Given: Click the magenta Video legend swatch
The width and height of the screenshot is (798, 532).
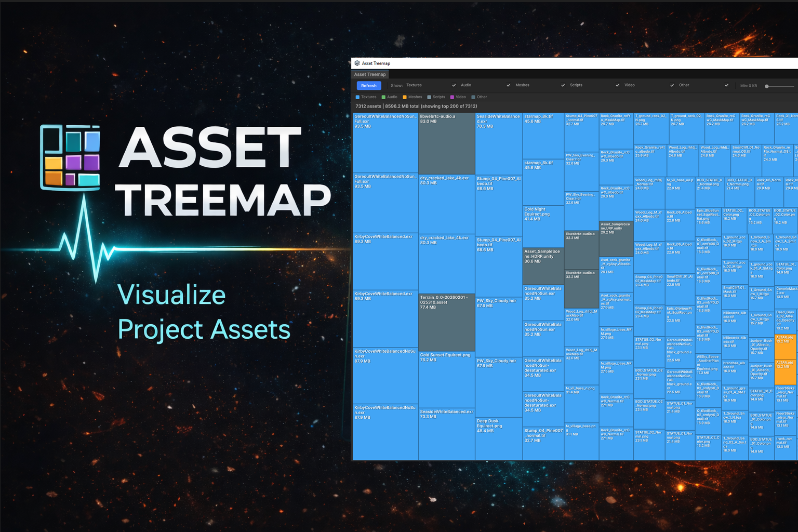Looking at the screenshot, I should tap(453, 97).
